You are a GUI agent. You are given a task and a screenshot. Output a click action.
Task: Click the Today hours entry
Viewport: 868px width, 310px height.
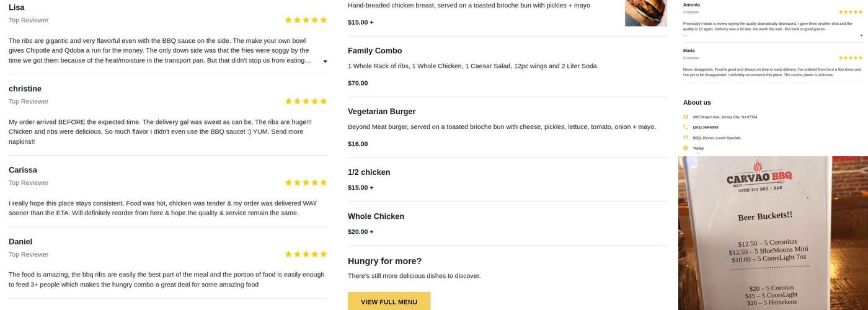point(698,148)
